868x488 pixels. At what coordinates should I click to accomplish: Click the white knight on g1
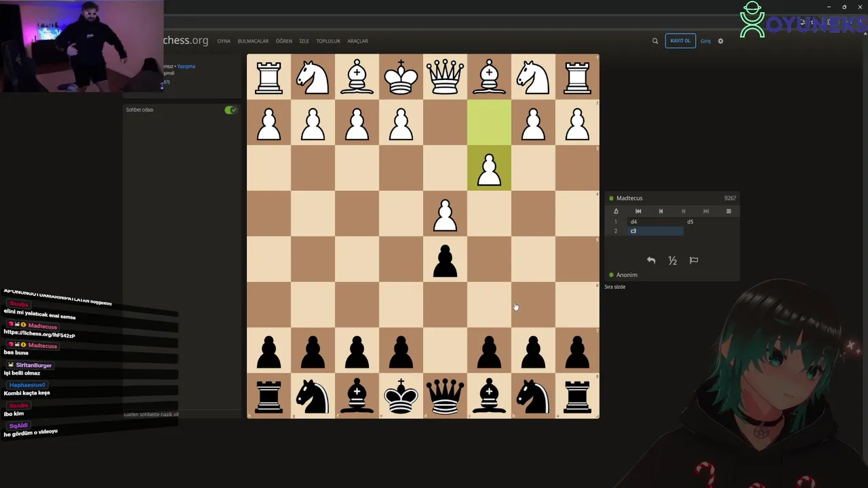(x=313, y=77)
